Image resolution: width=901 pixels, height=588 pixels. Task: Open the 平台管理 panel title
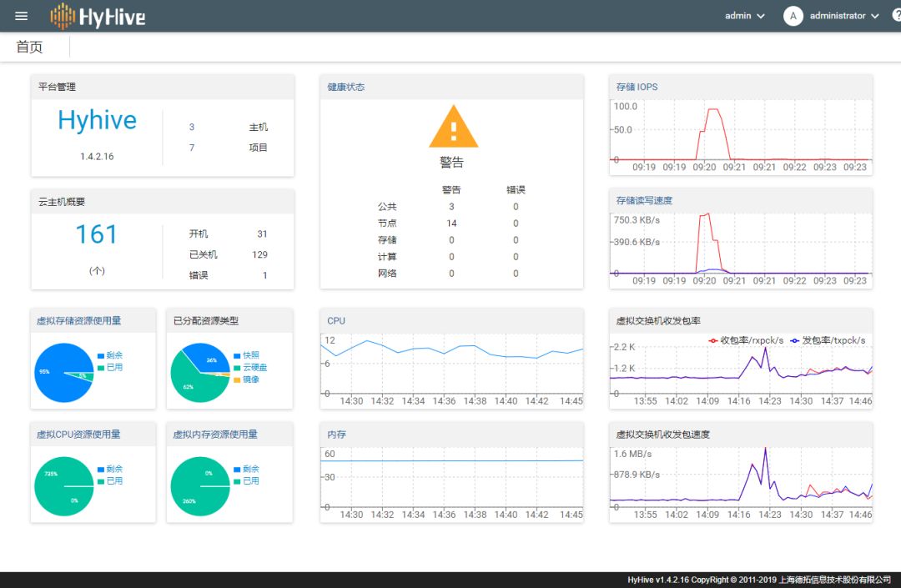(57, 87)
